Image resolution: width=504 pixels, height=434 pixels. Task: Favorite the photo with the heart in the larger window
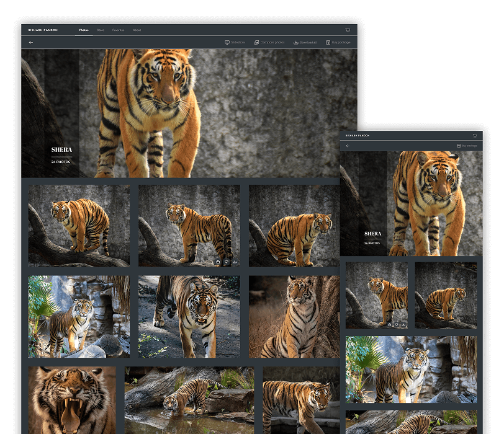point(227,262)
